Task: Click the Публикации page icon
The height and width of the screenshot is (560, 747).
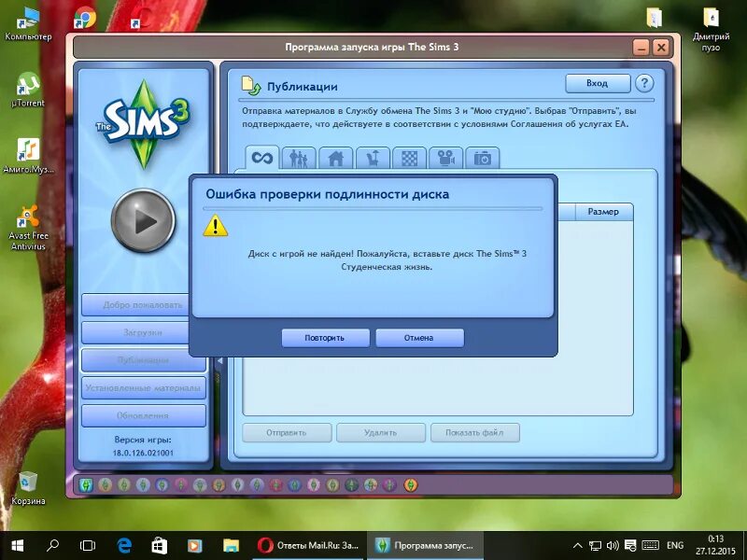Action: point(251,86)
